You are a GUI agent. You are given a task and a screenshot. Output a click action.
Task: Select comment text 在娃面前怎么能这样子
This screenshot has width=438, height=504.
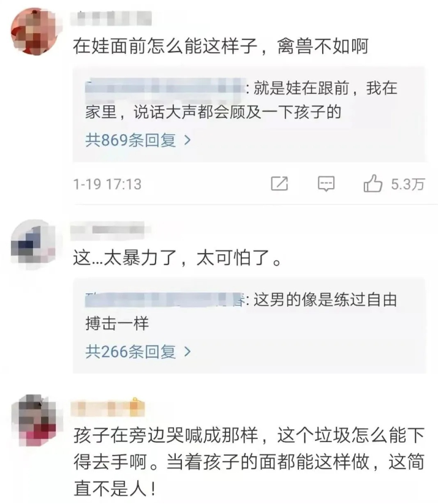(x=165, y=46)
